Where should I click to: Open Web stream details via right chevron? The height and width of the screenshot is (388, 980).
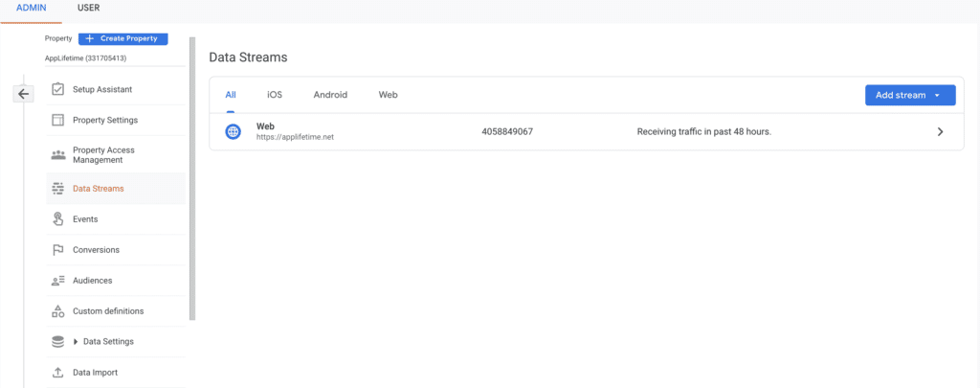pyautogui.click(x=940, y=131)
